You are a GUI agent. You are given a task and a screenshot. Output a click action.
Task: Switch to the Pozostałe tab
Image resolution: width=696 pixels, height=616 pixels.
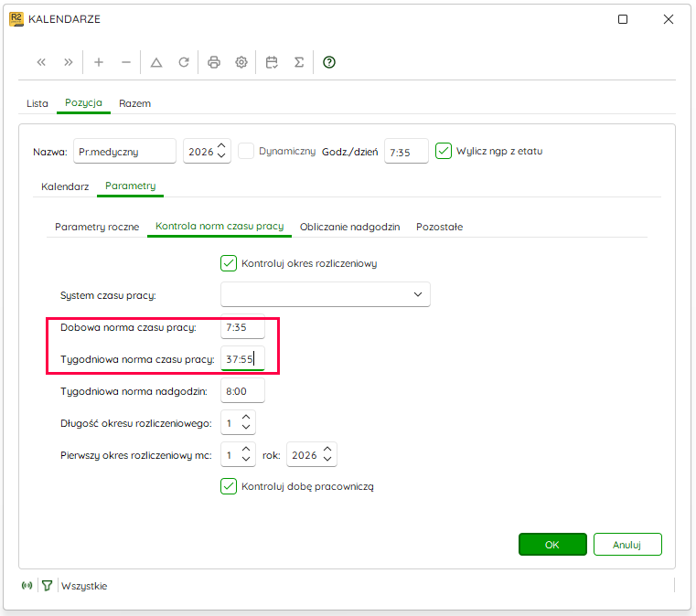tap(439, 227)
